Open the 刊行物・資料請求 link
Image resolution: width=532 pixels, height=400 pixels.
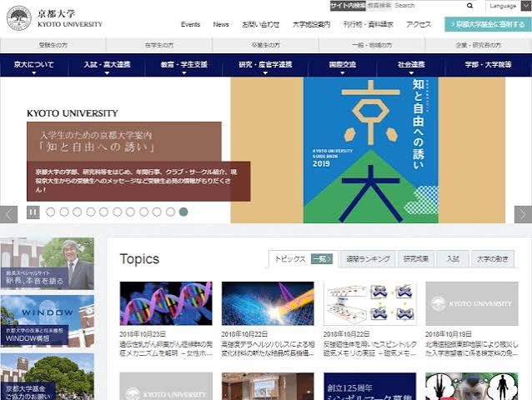pyautogui.click(x=368, y=24)
